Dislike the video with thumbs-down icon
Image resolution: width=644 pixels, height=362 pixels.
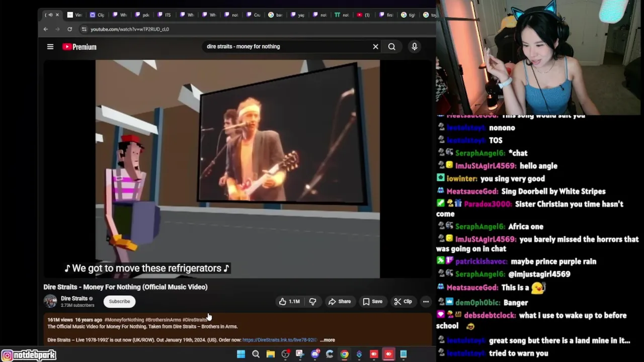pos(312,302)
